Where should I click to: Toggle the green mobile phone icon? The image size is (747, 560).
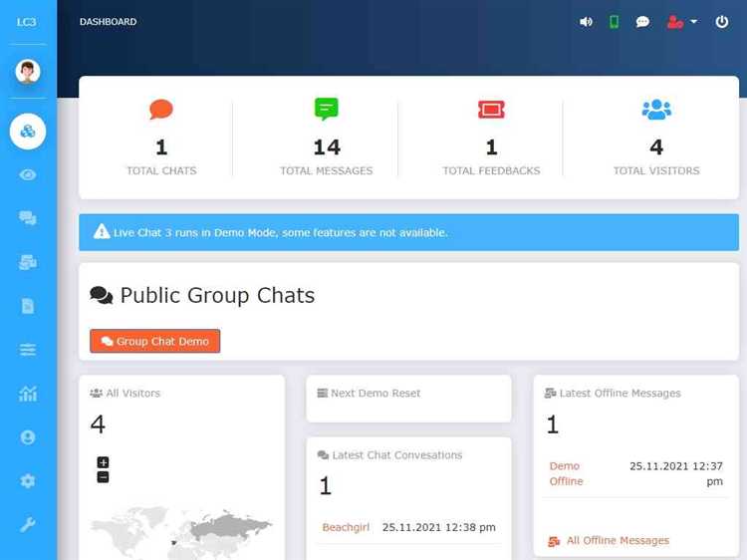(614, 22)
